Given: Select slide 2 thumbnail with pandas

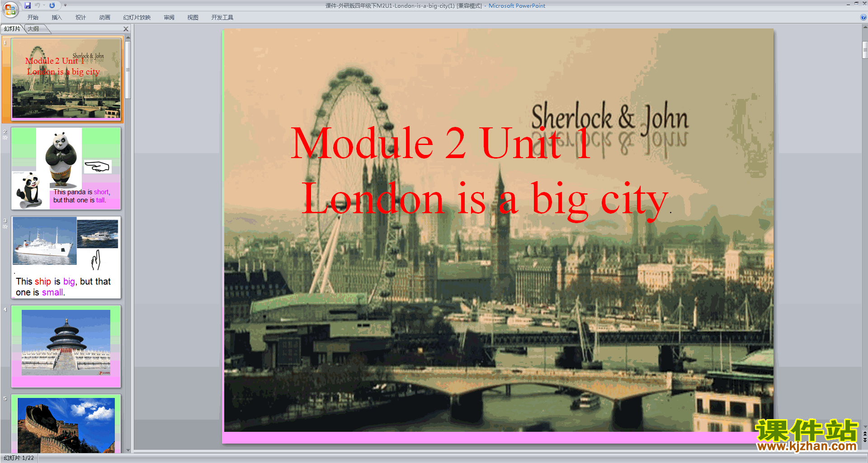Looking at the screenshot, I should [x=66, y=168].
